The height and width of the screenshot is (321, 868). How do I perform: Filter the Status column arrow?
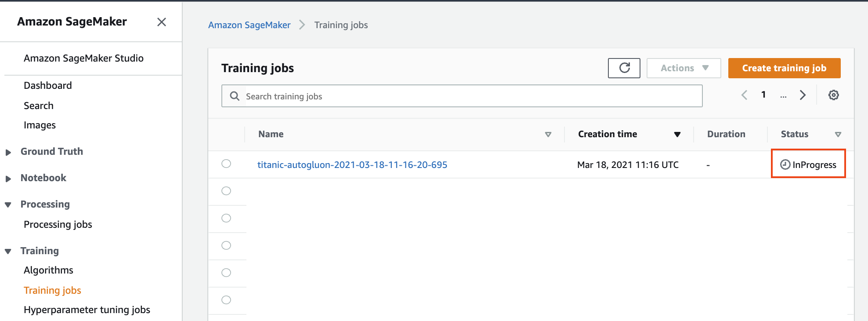838,135
